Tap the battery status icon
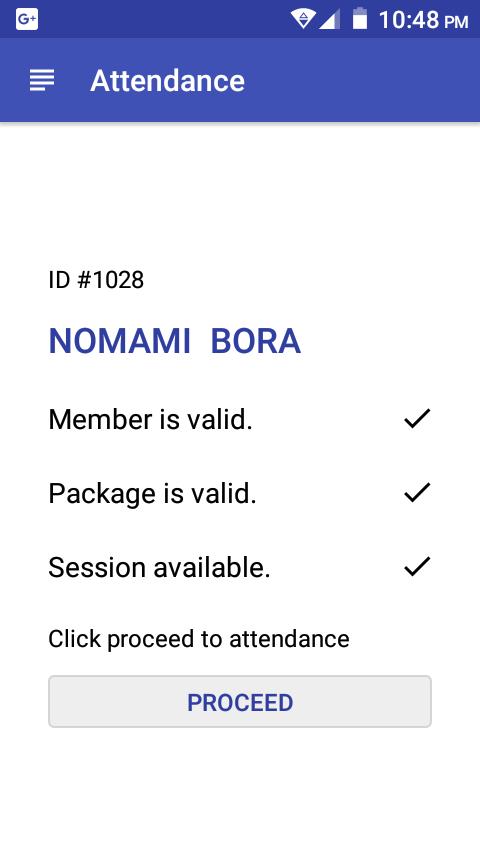 (x=360, y=19)
